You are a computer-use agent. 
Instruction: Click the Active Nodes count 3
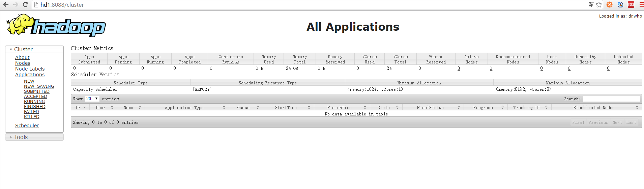[459, 68]
